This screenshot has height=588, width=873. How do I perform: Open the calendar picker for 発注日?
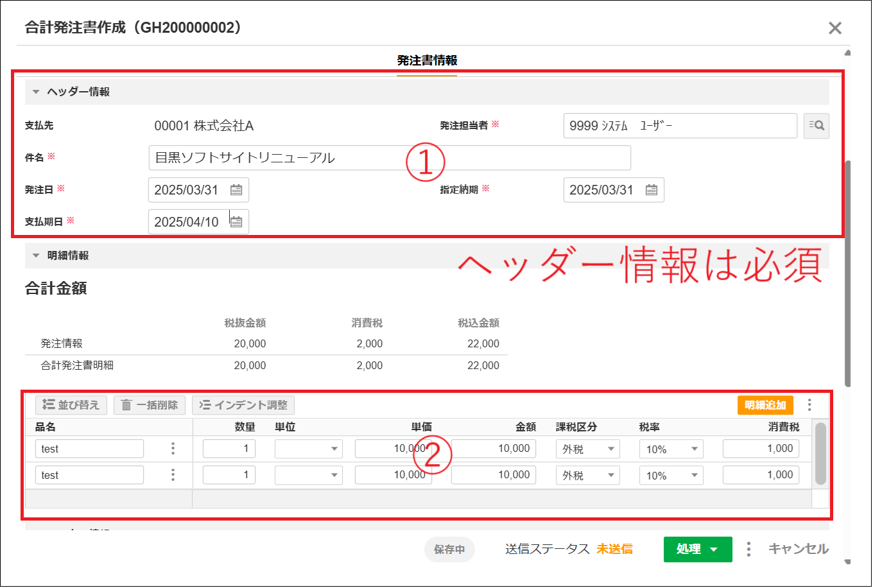pos(236,190)
